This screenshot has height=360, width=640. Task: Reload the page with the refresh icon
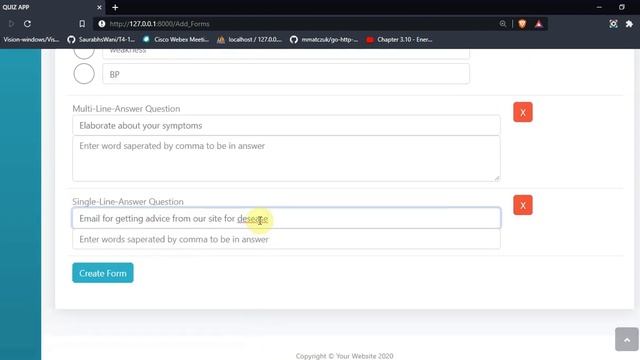click(27, 24)
